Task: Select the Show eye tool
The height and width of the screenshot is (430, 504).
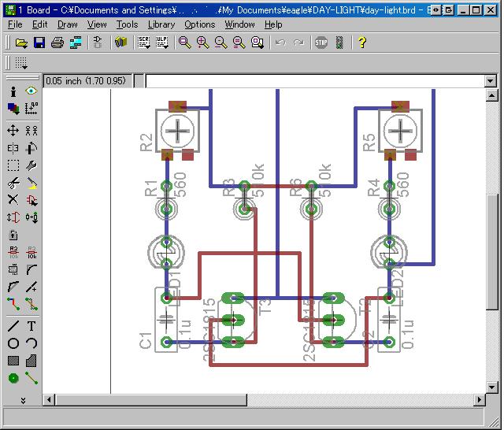Action: (x=31, y=91)
